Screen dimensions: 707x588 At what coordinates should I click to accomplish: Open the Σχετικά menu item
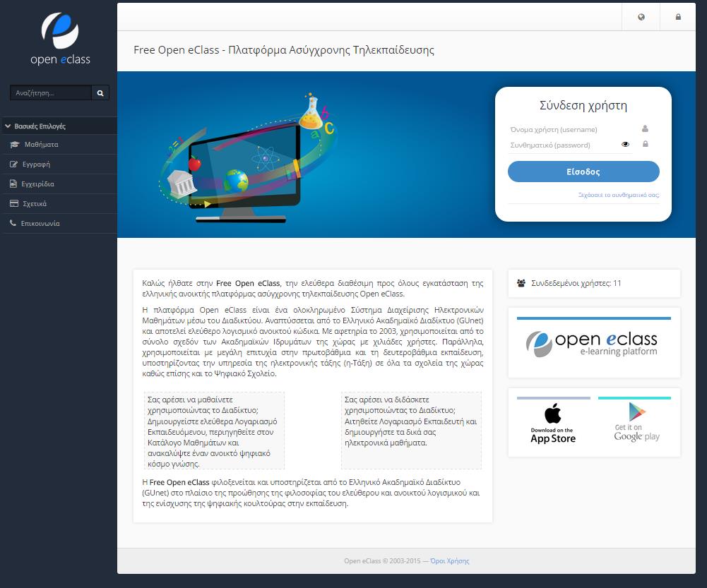pos(59,204)
